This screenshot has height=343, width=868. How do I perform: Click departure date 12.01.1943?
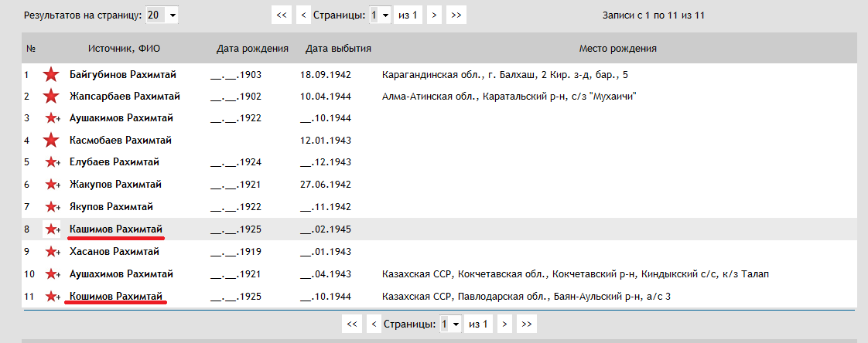pyautogui.click(x=326, y=141)
